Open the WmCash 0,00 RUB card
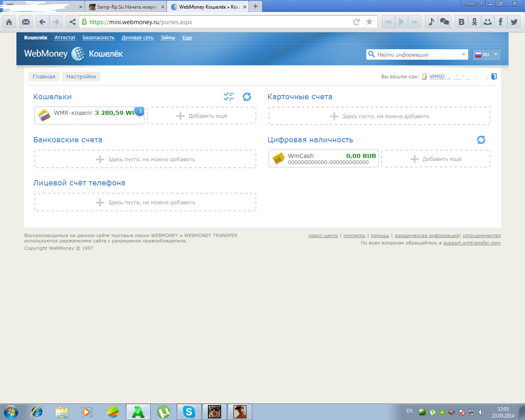This screenshot has width=525, height=420. pos(324,159)
